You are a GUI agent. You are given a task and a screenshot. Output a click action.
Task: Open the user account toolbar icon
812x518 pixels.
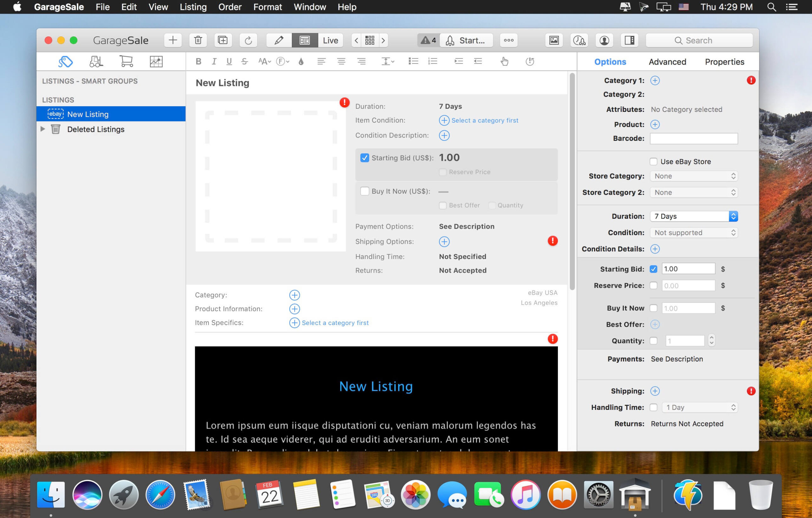[x=604, y=40]
